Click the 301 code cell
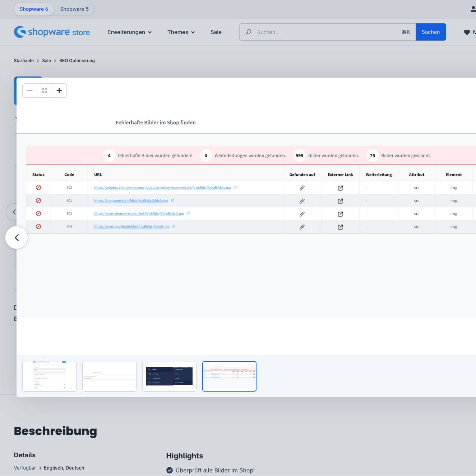This screenshot has height=476, width=476. coord(69,200)
